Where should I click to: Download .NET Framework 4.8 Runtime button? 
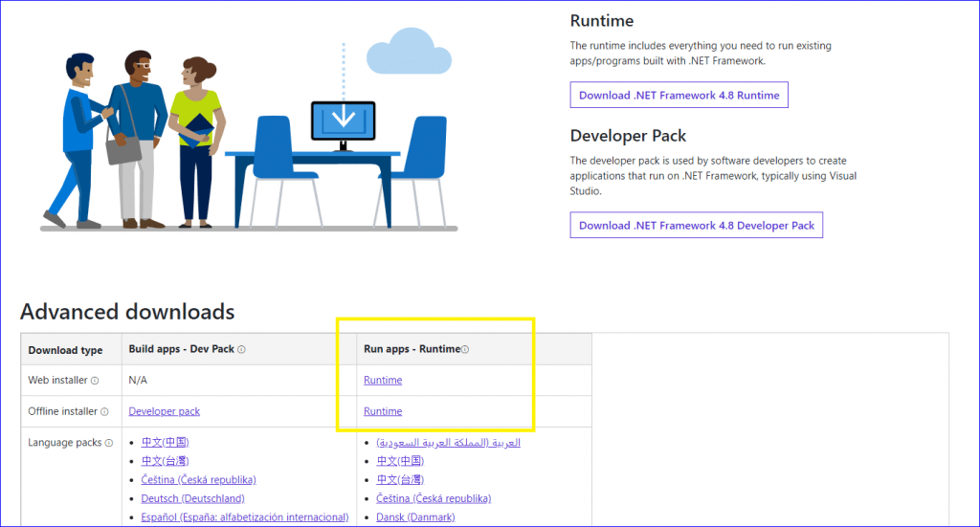[679, 95]
